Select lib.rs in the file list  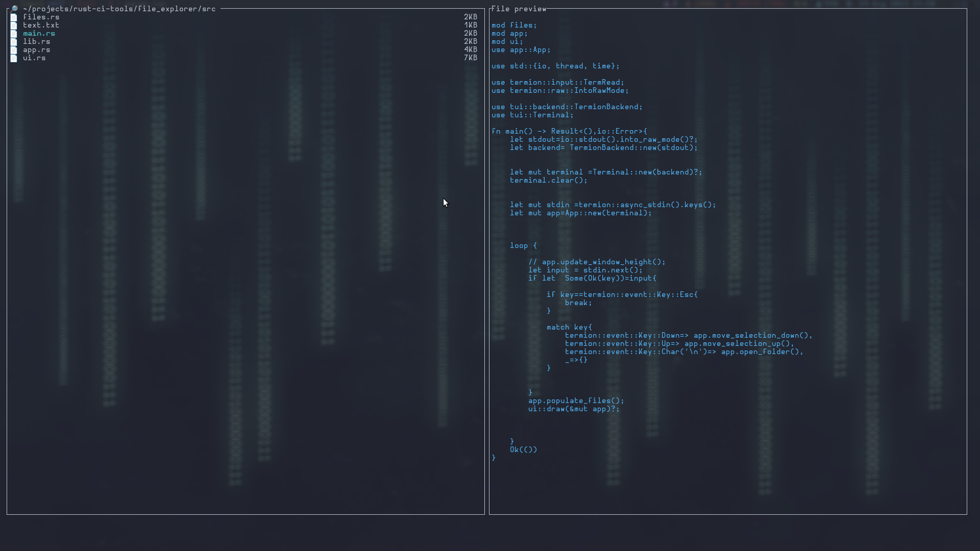tap(36, 41)
